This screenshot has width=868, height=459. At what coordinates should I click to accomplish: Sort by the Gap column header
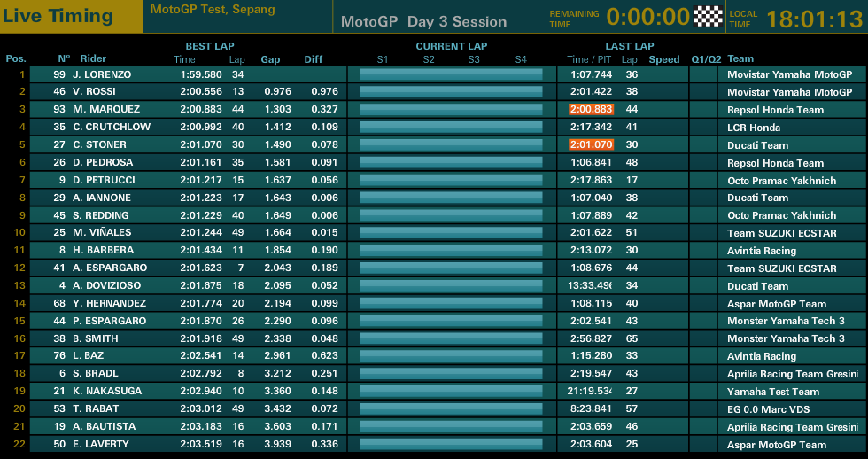[x=270, y=59]
